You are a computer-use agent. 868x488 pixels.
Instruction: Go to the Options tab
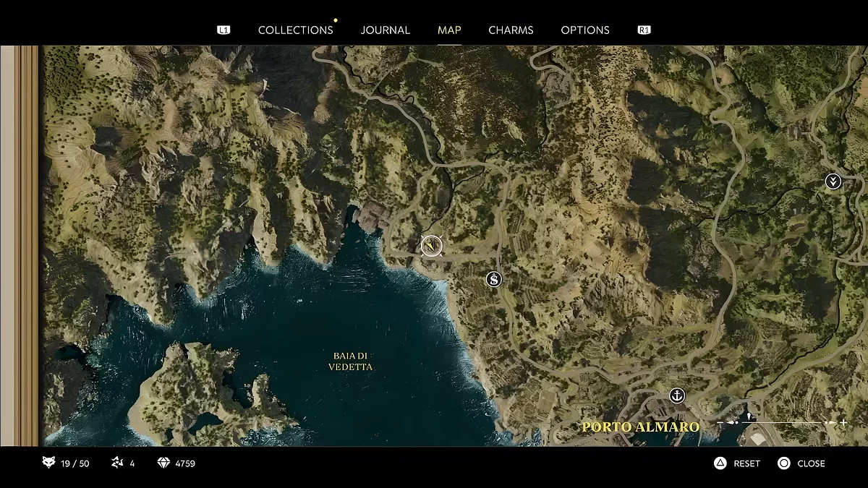pyautogui.click(x=585, y=30)
